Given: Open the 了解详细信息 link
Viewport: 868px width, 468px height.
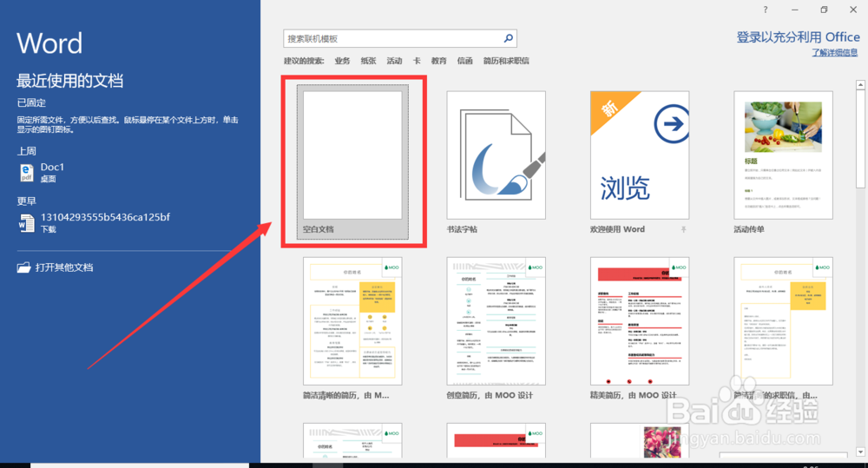Looking at the screenshot, I should pos(835,53).
